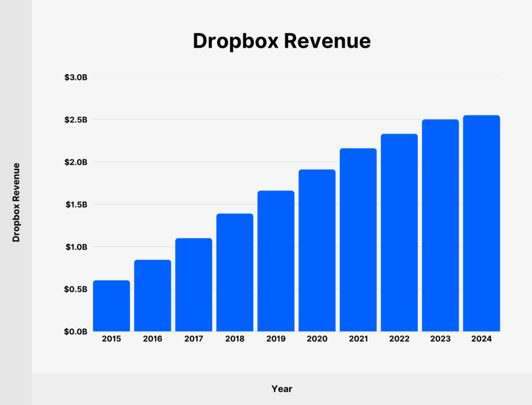
Task: Select the 2018 revenue bar
Action: (x=235, y=272)
